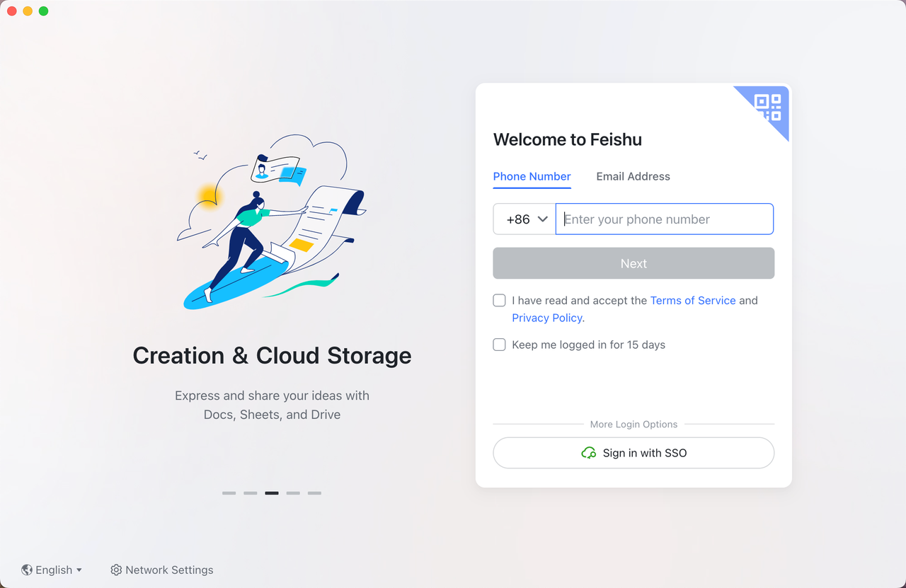The width and height of the screenshot is (906, 588).
Task: Enable Keep me logged in for 15 days
Action: [500, 345]
